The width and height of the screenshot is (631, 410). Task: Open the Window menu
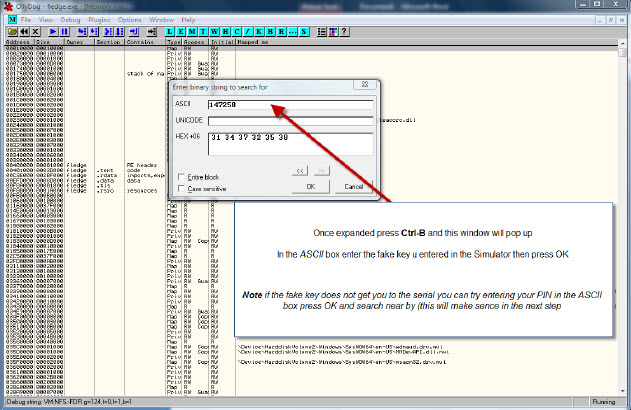coord(161,20)
